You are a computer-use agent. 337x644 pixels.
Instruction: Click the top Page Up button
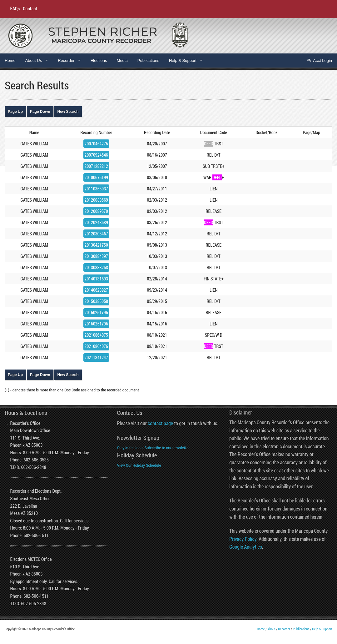click(x=15, y=112)
